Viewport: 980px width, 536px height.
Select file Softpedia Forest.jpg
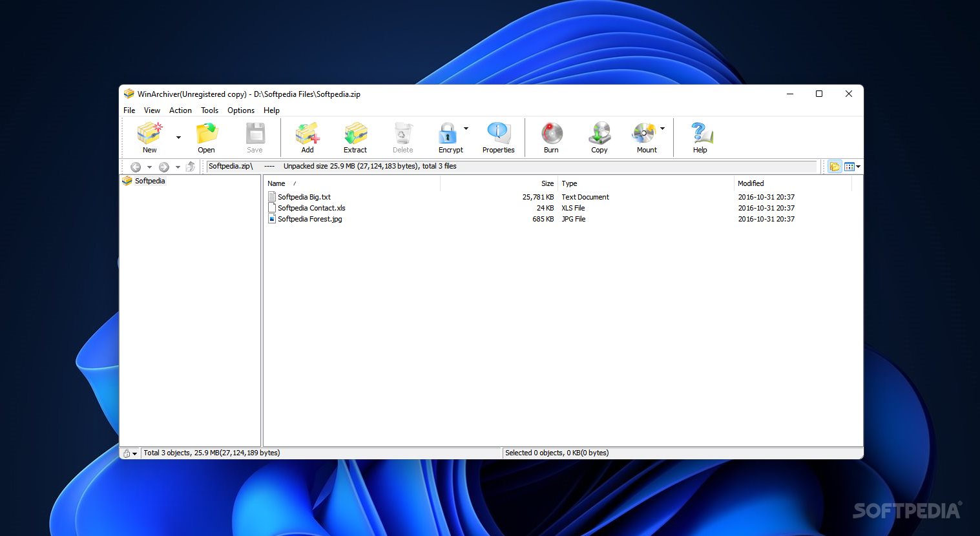click(x=310, y=219)
